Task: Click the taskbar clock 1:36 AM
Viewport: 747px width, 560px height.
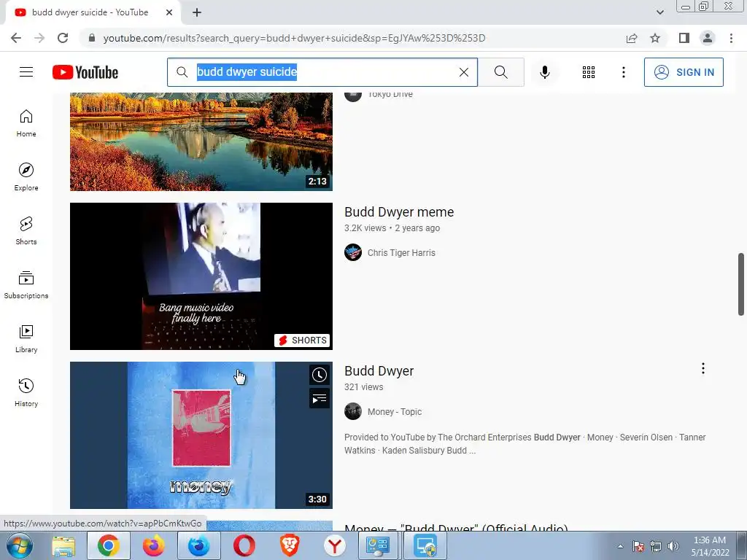Action: pyautogui.click(x=710, y=540)
